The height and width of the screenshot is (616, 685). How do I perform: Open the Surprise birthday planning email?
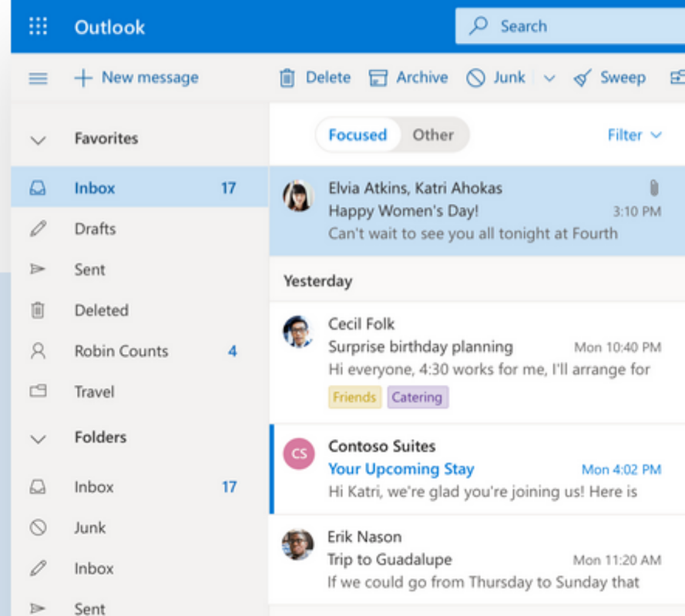click(477, 363)
